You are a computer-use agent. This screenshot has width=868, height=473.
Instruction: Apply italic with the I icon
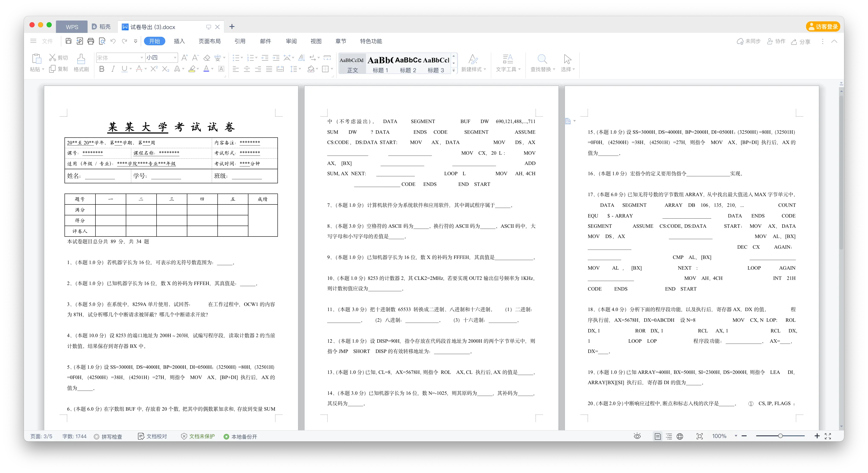coord(113,69)
